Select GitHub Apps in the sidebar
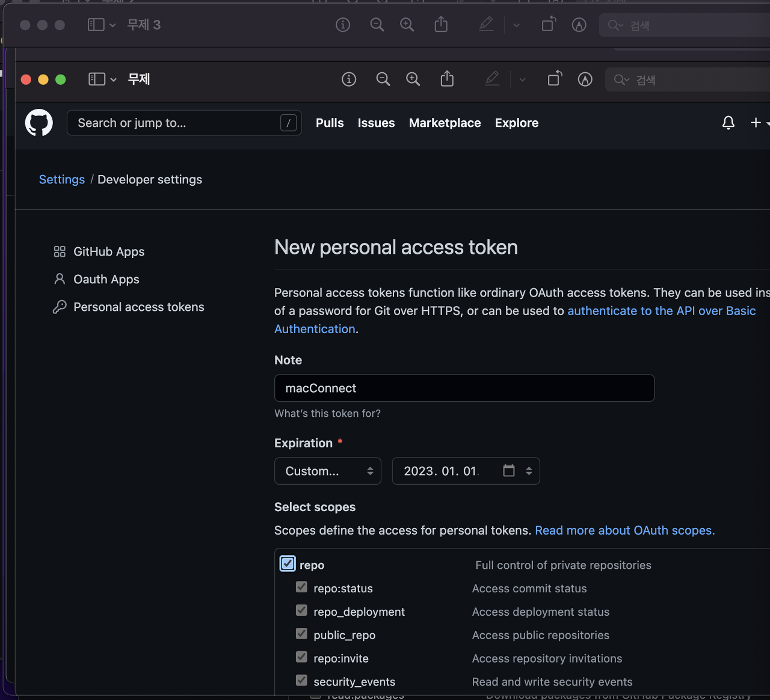 pyautogui.click(x=109, y=251)
